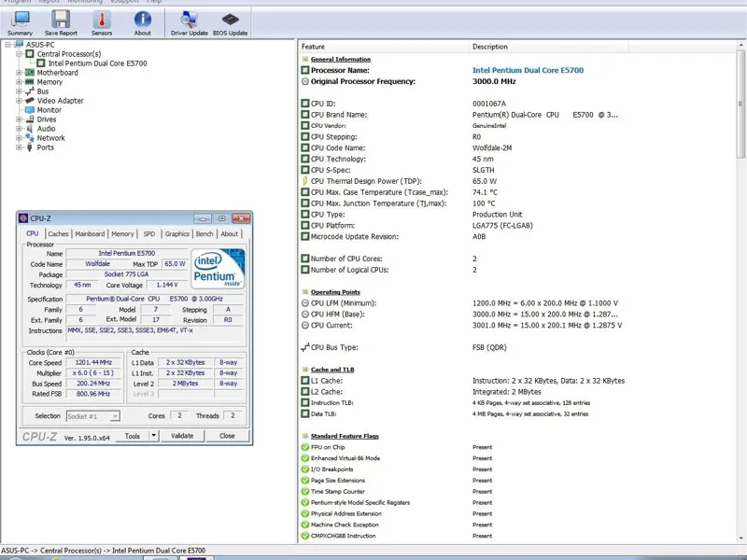747x560 pixels.
Task: Open the Sensors thermometer tool
Action: coord(102,21)
